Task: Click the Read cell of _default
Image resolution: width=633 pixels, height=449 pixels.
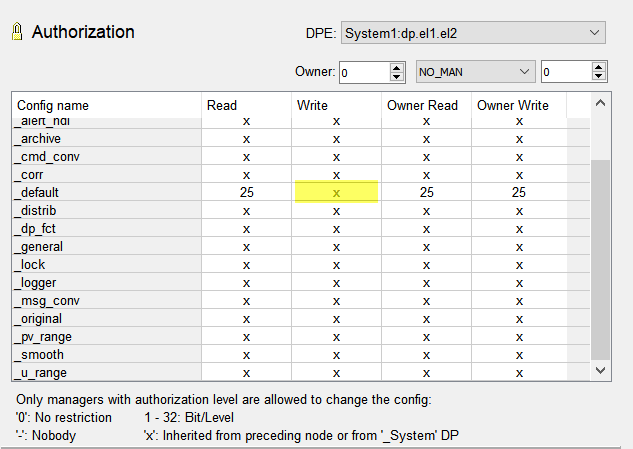Action: tap(246, 192)
